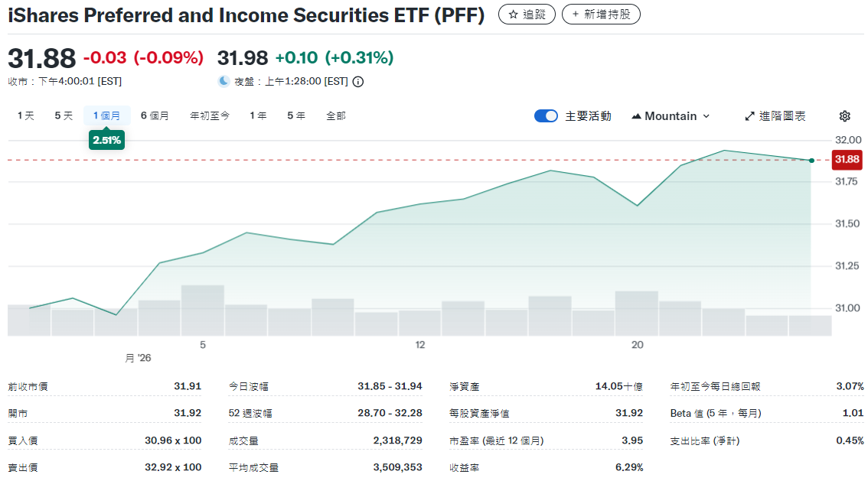
Task: Show the 全部 historical chart
Action: pyautogui.click(x=338, y=115)
